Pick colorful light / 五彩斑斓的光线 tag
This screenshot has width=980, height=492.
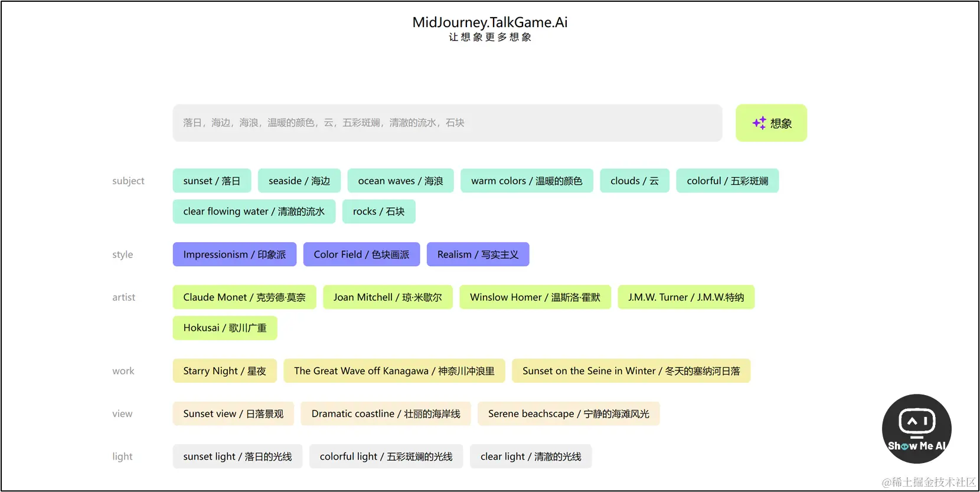[x=386, y=457]
